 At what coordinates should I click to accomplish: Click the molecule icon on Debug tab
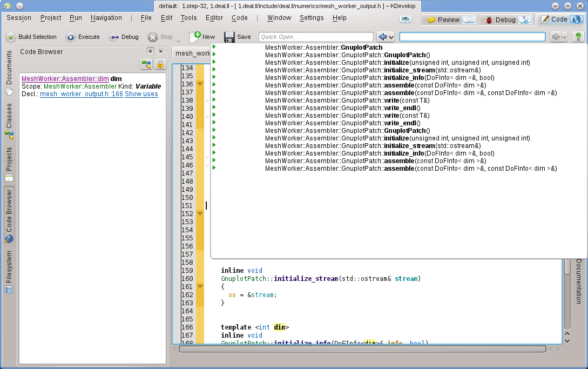point(525,20)
